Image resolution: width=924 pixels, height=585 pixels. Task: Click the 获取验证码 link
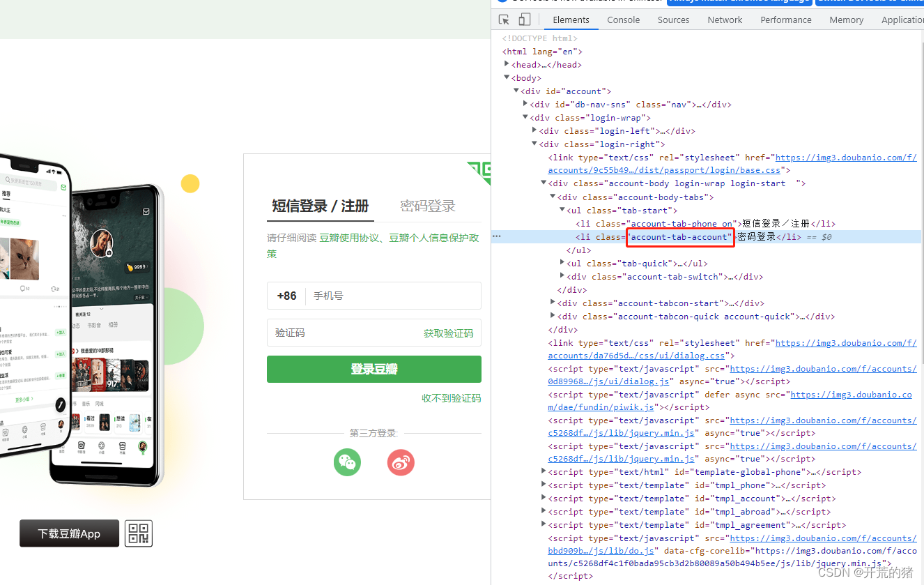(448, 333)
